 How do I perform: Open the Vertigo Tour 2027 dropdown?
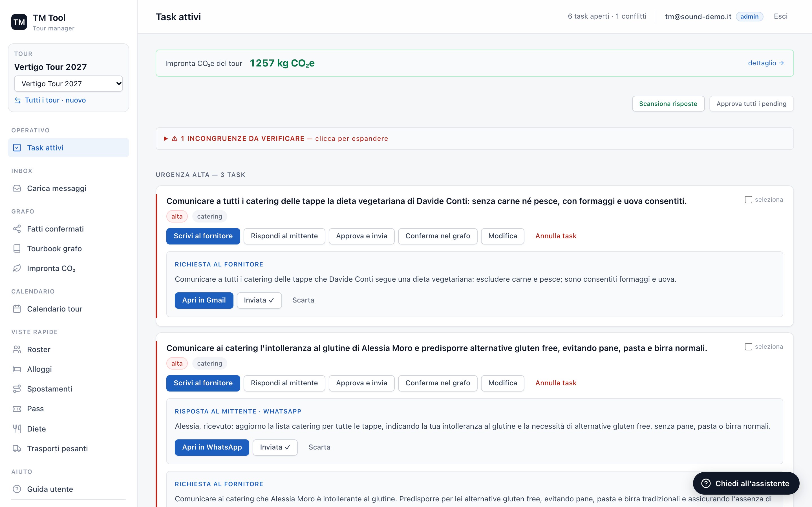pos(69,83)
